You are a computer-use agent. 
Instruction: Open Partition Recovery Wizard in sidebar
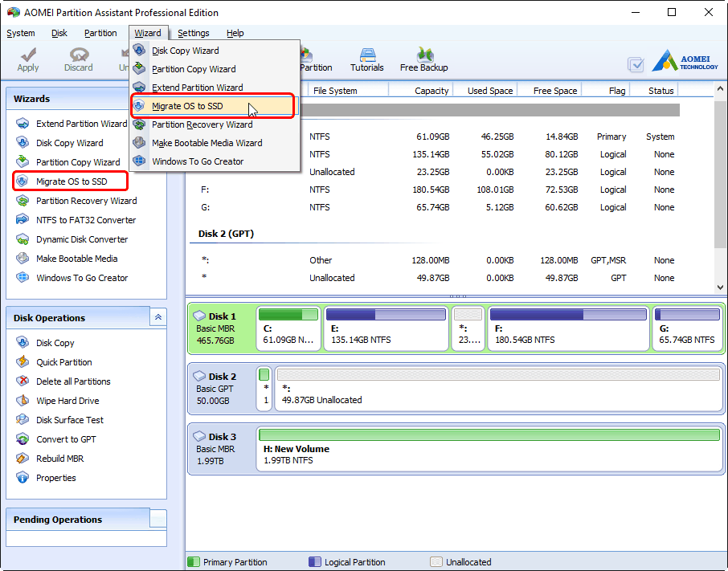76,201
